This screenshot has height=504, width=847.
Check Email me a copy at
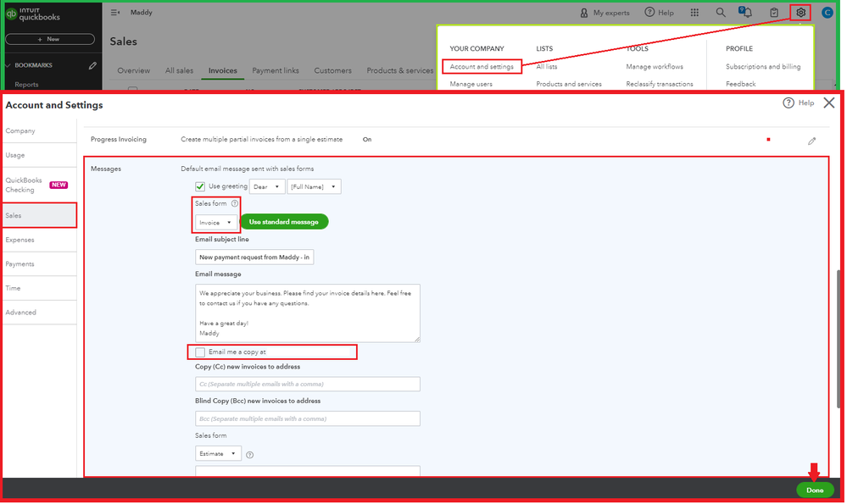(200, 352)
